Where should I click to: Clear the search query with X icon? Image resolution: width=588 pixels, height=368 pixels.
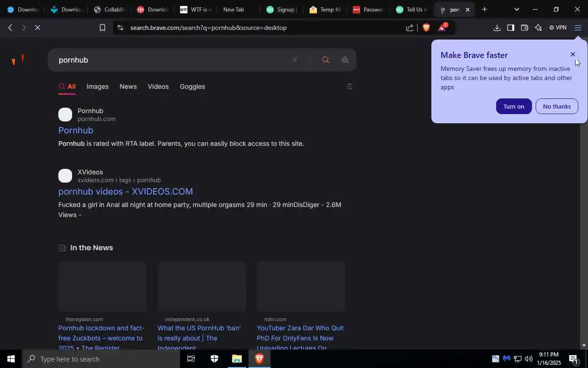295,60
